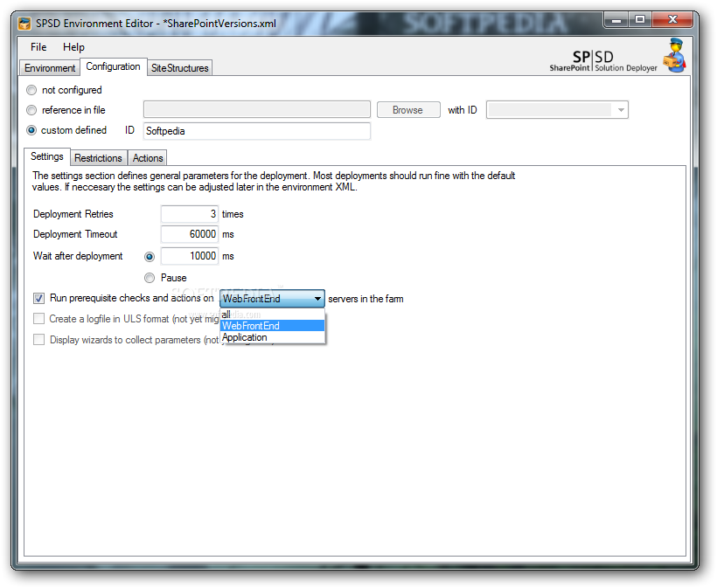Choose 'Application' from the server list

coord(272,337)
